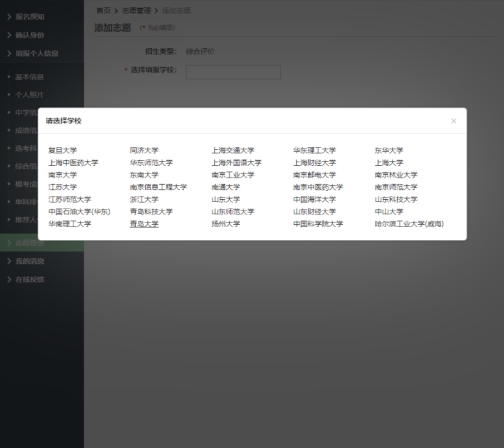The image size is (504, 448).
Task: Select 南京大学 in the school list
Action: click(62, 175)
